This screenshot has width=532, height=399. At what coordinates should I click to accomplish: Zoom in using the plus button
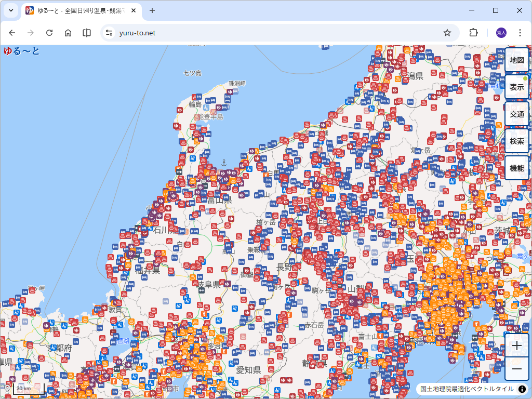pyautogui.click(x=517, y=345)
